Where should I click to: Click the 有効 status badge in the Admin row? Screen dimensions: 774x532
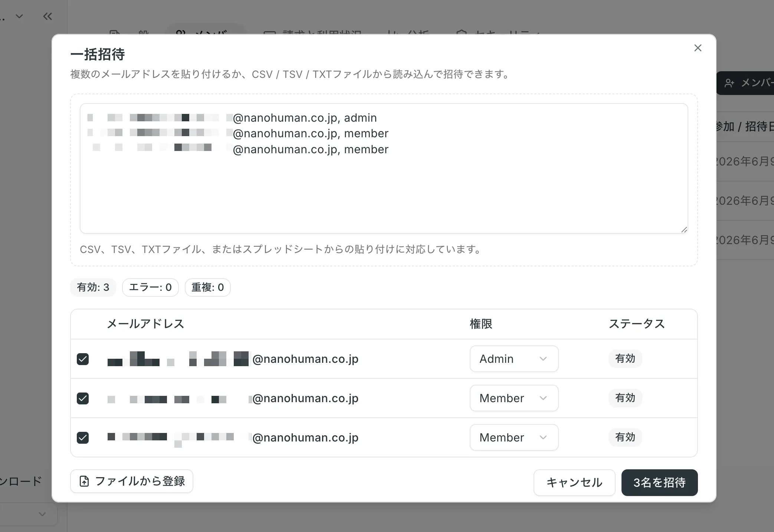coord(625,359)
